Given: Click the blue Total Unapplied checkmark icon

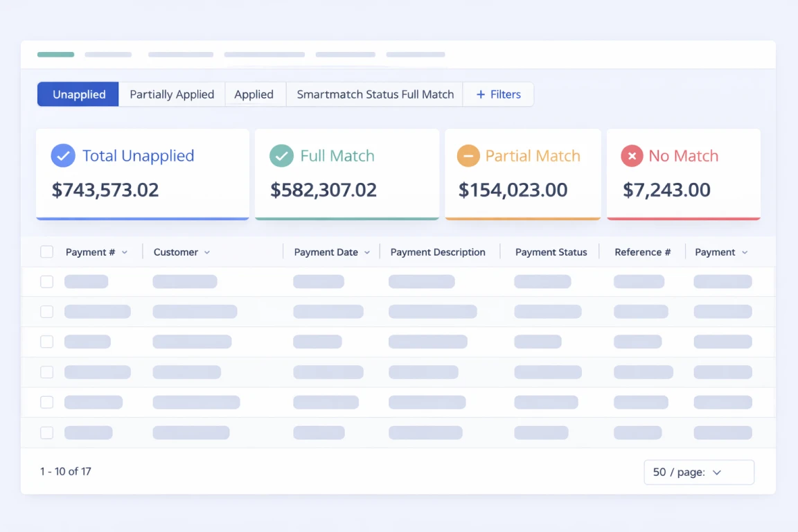Looking at the screenshot, I should click(x=63, y=156).
